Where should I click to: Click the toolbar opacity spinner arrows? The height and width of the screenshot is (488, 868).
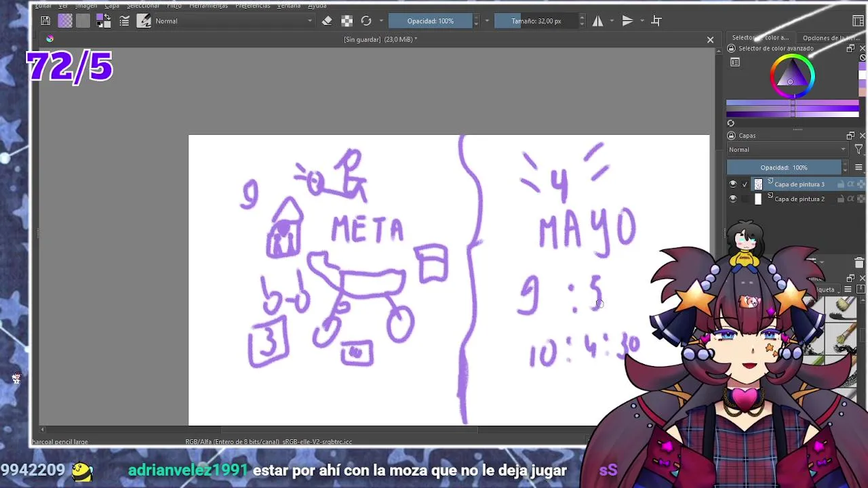click(x=476, y=21)
